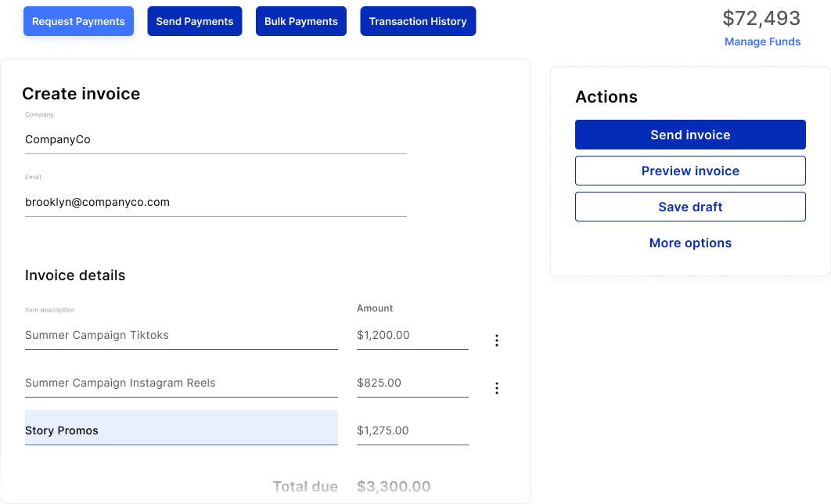
Task: Click the Summer Campaign Instagram Reels description
Action: [181, 383]
